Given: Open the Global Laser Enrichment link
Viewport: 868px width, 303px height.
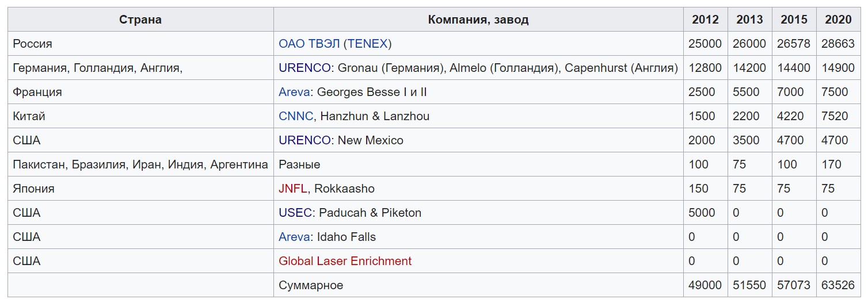Looking at the screenshot, I should (345, 261).
